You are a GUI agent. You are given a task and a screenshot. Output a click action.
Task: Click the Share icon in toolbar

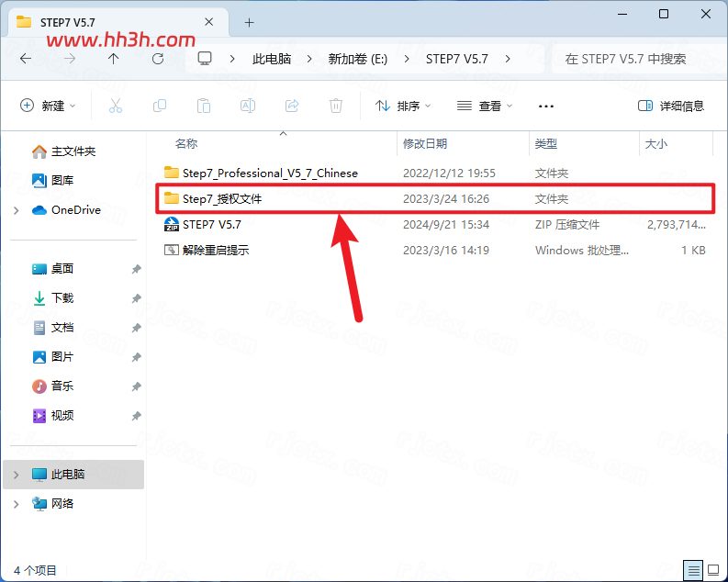[x=292, y=106]
